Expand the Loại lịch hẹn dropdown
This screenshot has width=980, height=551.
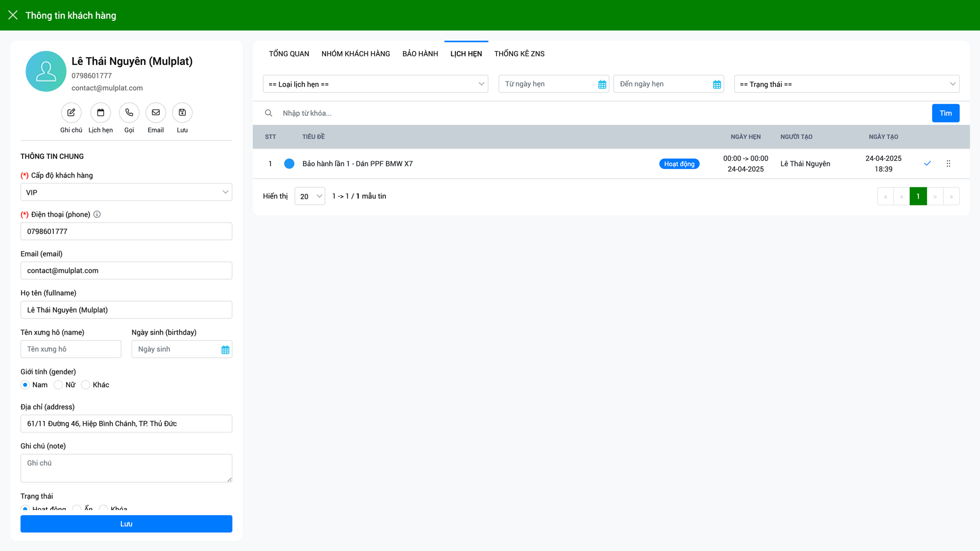click(375, 84)
